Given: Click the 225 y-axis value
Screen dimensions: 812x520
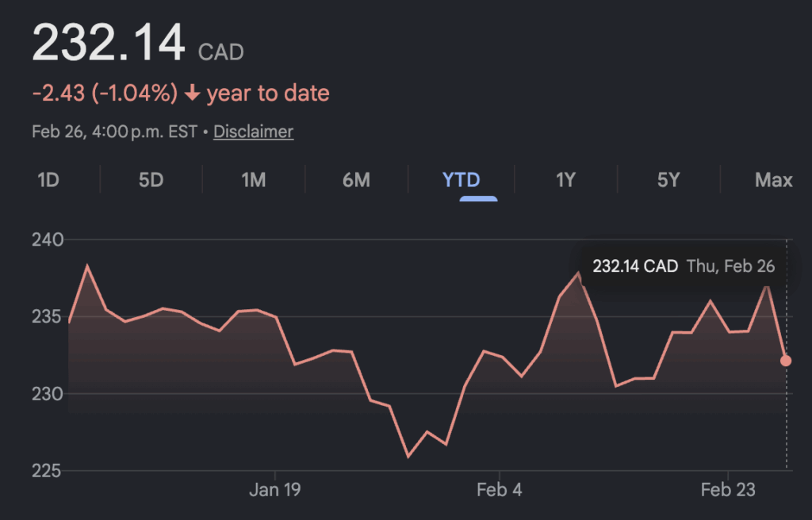Looking at the screenshot, I should (48, 471).
